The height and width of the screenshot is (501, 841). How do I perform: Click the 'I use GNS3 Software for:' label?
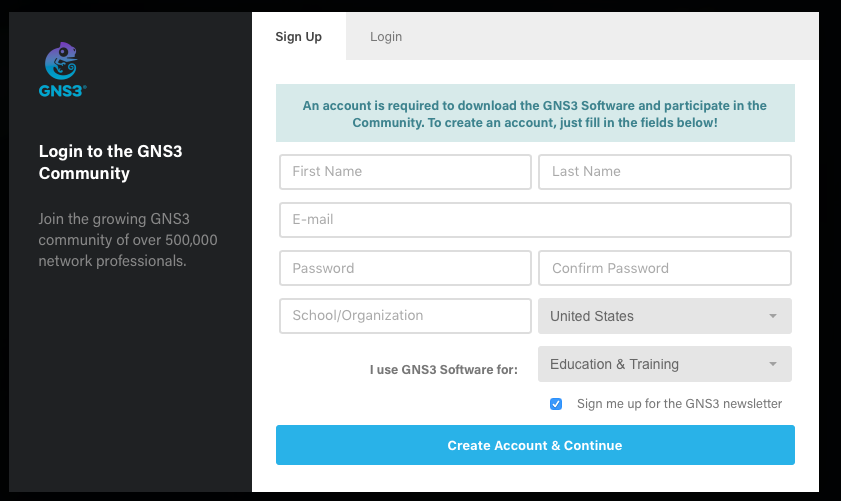444,370
